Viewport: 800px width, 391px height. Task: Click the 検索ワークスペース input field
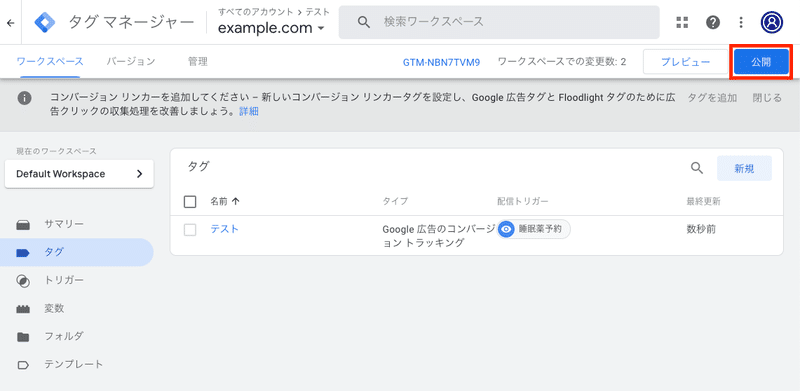[x=499, y=22]
